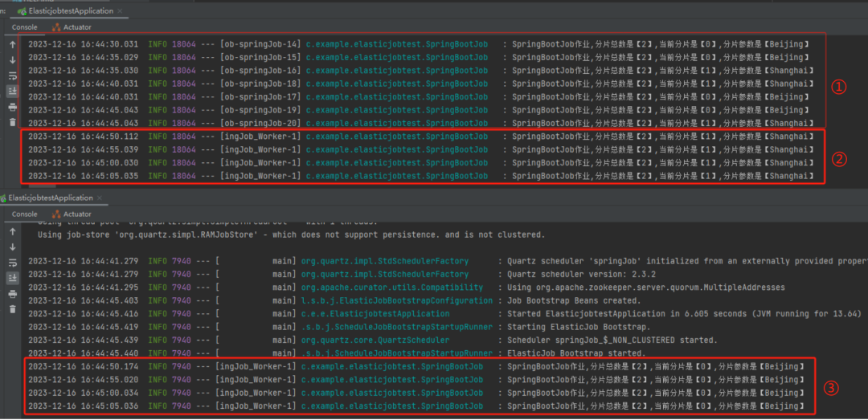Click log line timestamped 16:44:35.029
This screenshot has width=868, height=420.
[419, 58]
